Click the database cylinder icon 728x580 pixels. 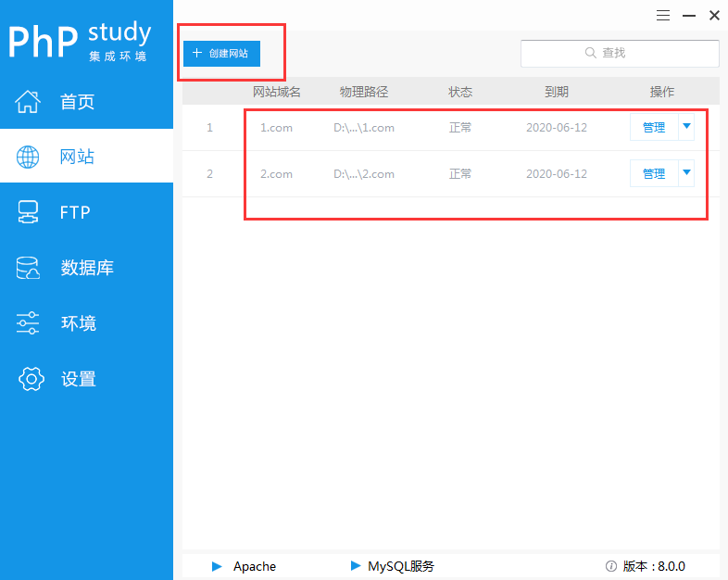pos(28,268)
